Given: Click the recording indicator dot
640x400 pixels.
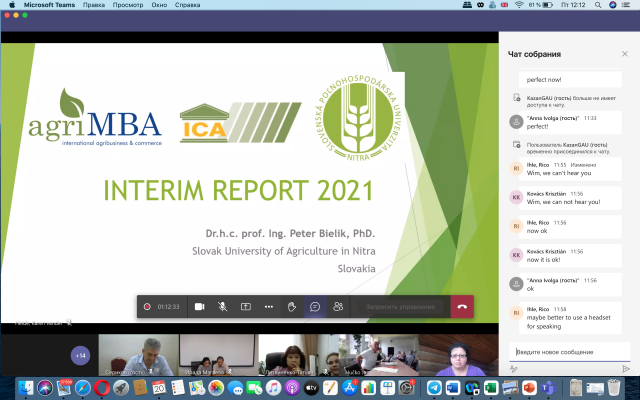Looking at the screenshot, I should point(147,307).
